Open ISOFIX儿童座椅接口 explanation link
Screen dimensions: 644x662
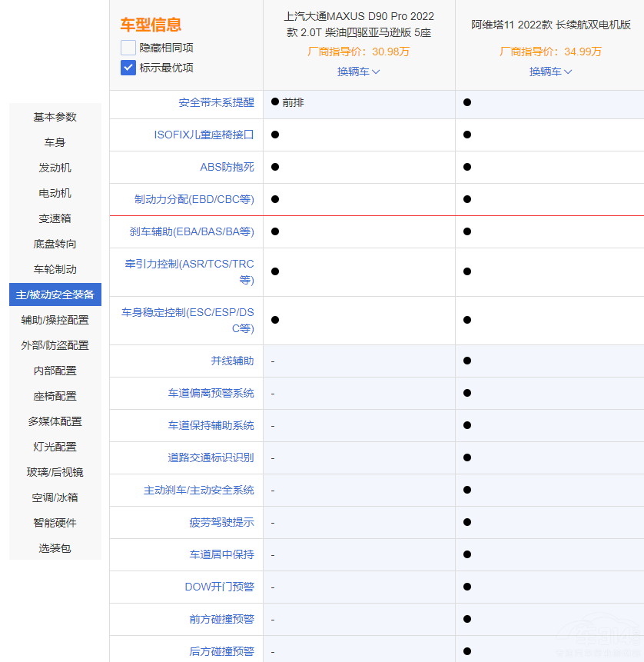tap(204, 135)
